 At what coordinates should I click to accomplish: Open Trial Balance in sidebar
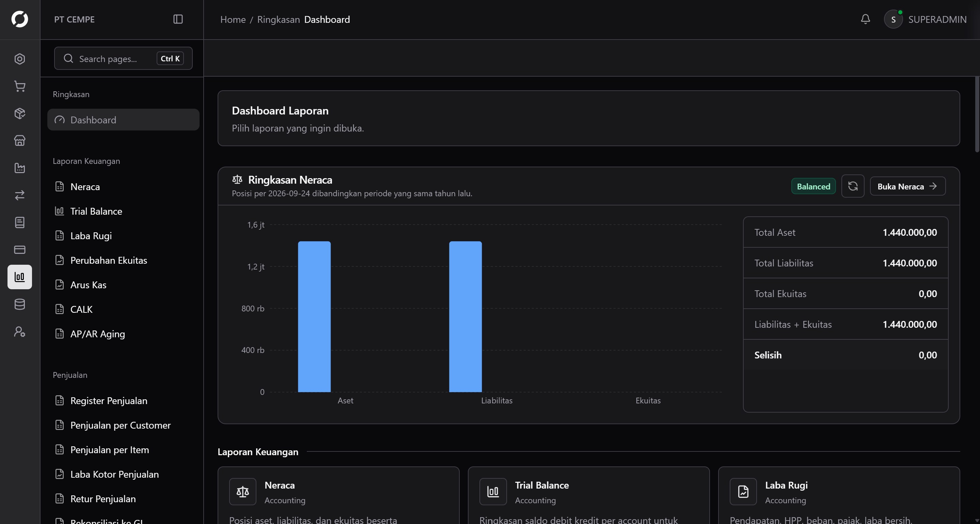click(x=123, y=211)
